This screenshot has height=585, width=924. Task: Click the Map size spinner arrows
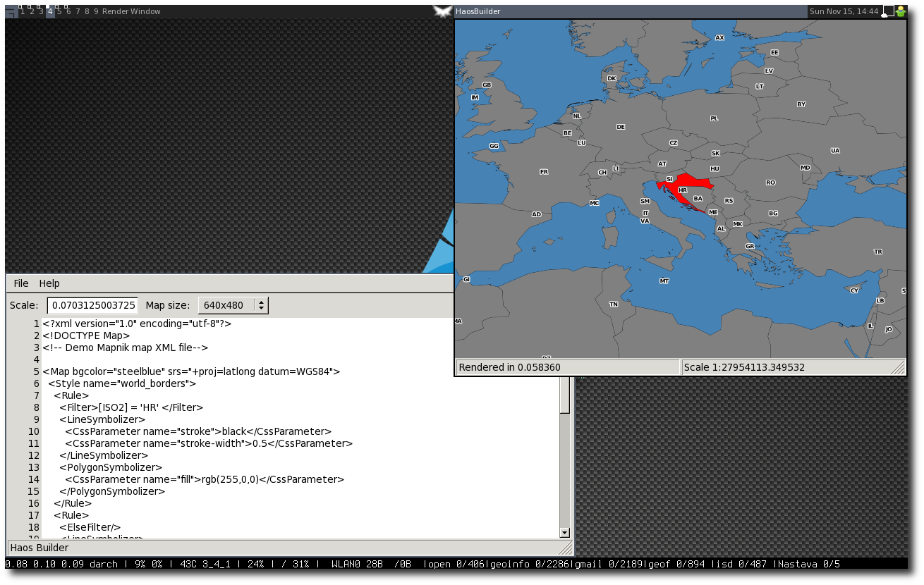[261, 305]
